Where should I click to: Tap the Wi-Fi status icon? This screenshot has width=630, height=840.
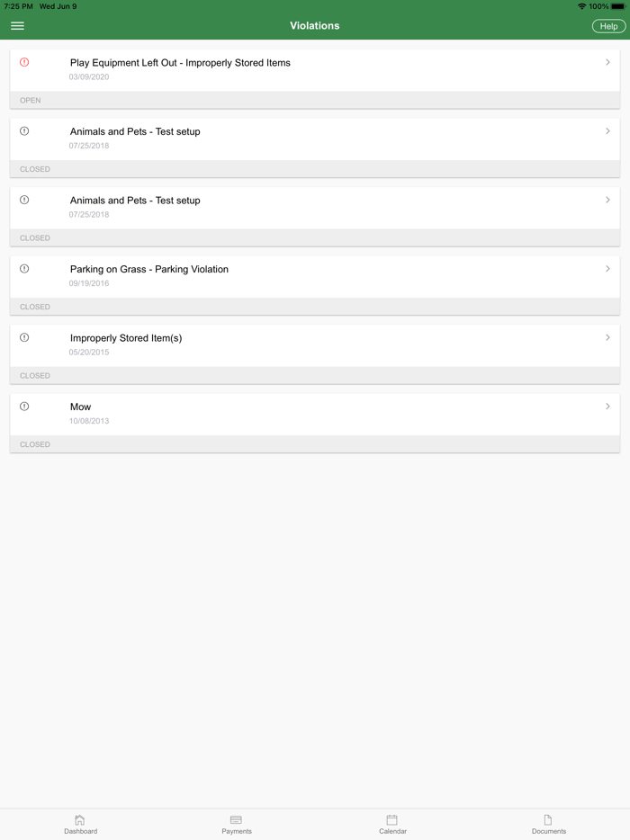point(581,6)
